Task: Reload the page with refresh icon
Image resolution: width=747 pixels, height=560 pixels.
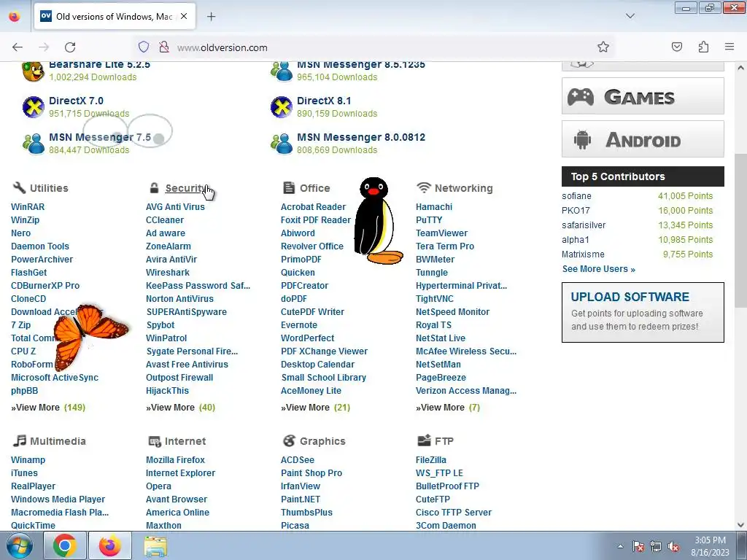Action: click(x=70, y=47)
